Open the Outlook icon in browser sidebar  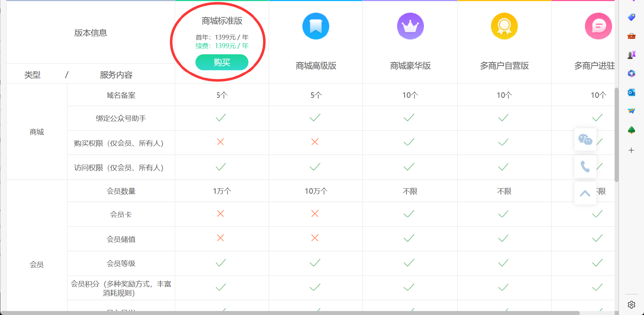click(x=631, y=92)
